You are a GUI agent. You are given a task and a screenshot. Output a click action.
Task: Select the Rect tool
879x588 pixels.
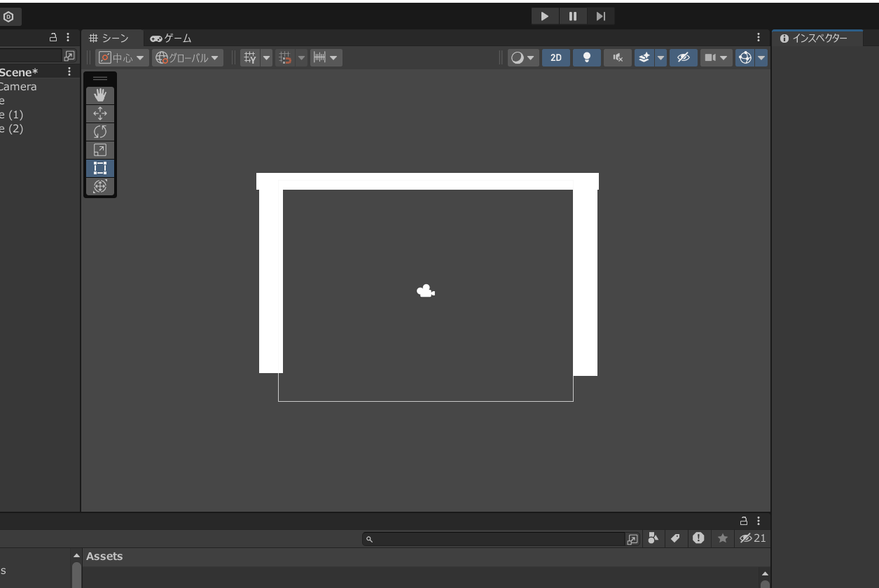click(x=100, y=168)
